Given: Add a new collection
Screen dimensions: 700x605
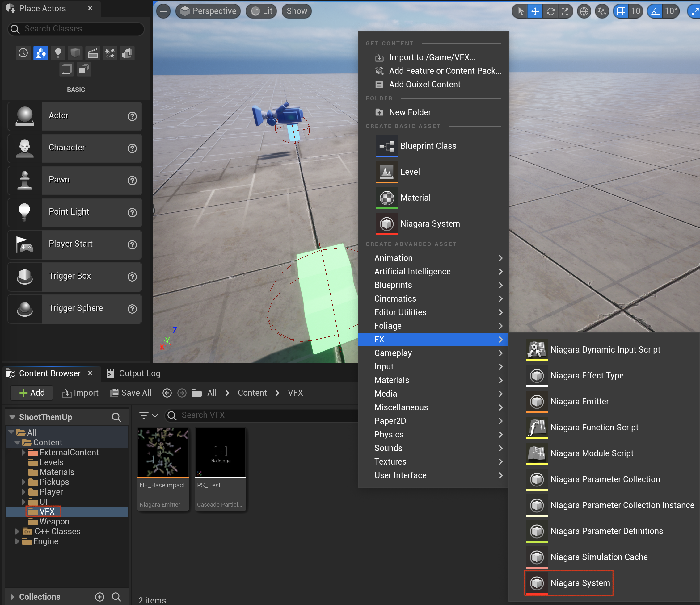Looking at the screenshot, I should (x=100, y=597).
